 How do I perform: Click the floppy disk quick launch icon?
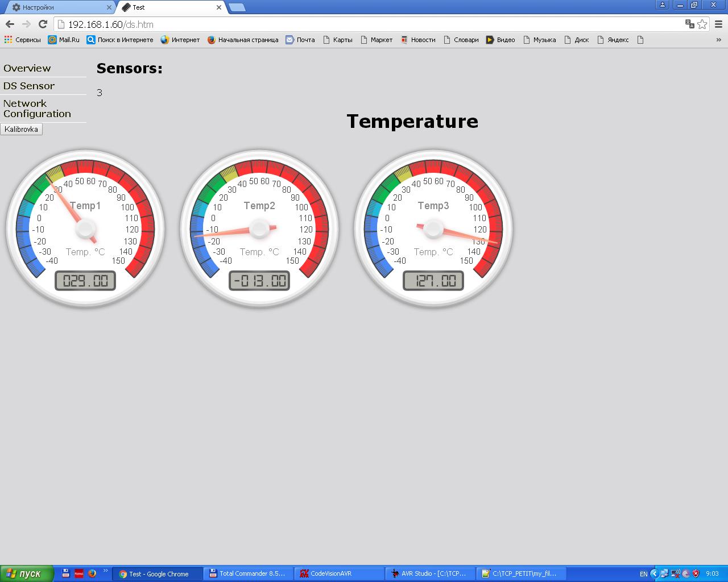[66, 573]
